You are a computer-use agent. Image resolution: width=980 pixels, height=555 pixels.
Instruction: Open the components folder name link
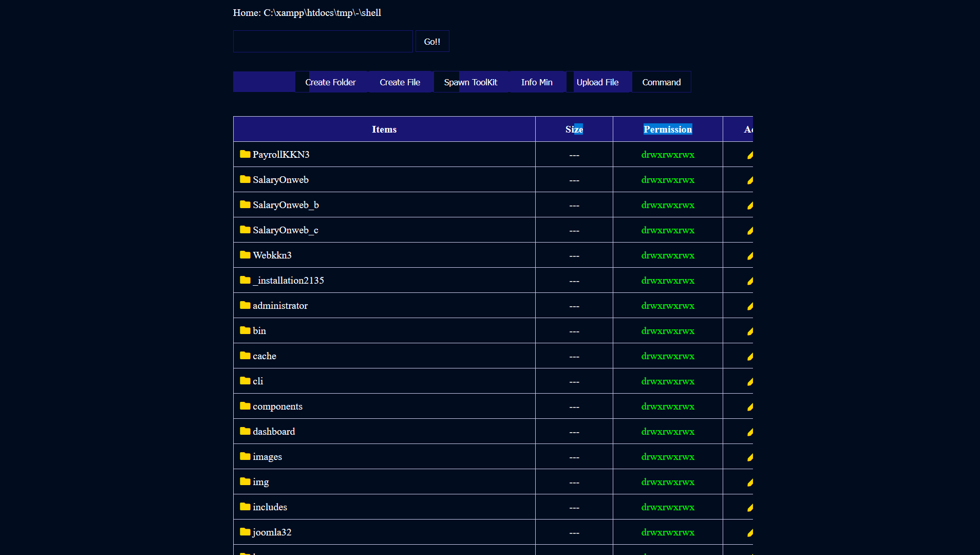point(277,406)
